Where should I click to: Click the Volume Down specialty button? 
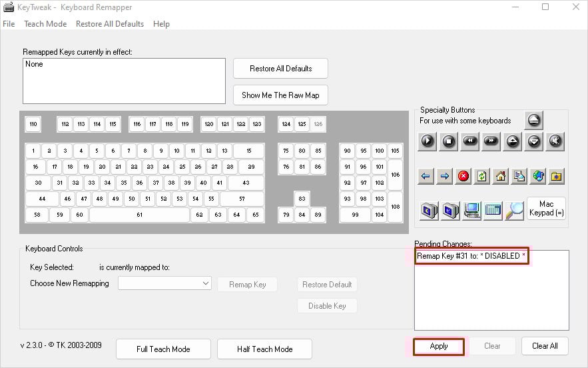533,141
